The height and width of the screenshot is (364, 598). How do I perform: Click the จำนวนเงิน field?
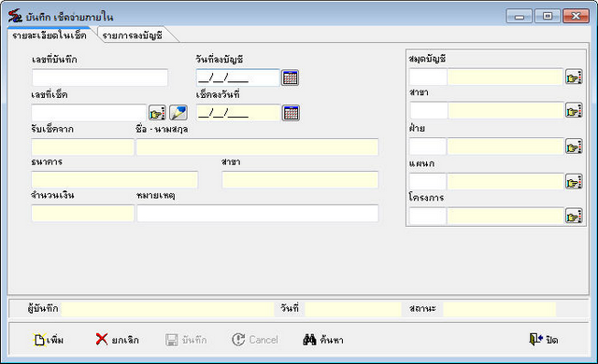[x=83, y=213]
